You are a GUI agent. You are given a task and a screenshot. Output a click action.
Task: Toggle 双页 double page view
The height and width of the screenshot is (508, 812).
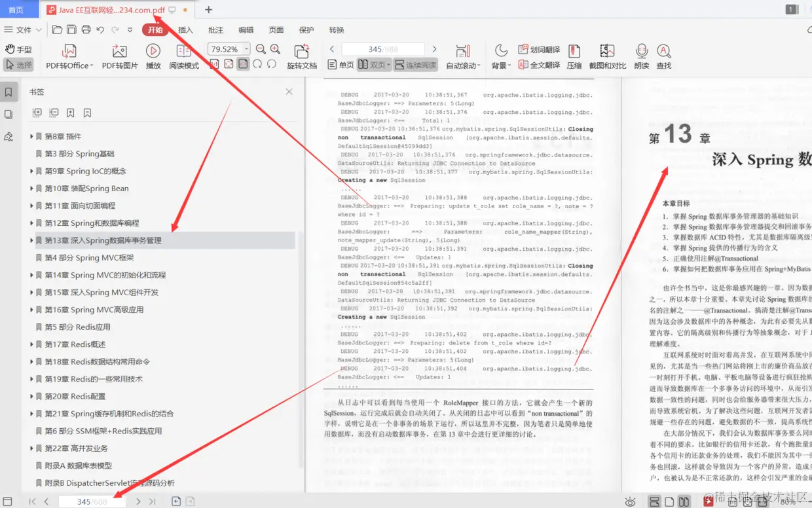(374, 65)
